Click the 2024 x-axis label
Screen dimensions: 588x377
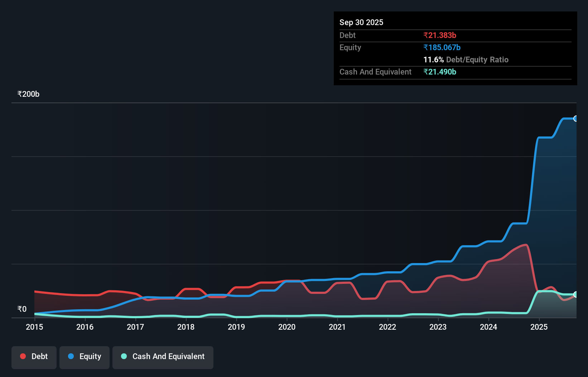point(488,327)
